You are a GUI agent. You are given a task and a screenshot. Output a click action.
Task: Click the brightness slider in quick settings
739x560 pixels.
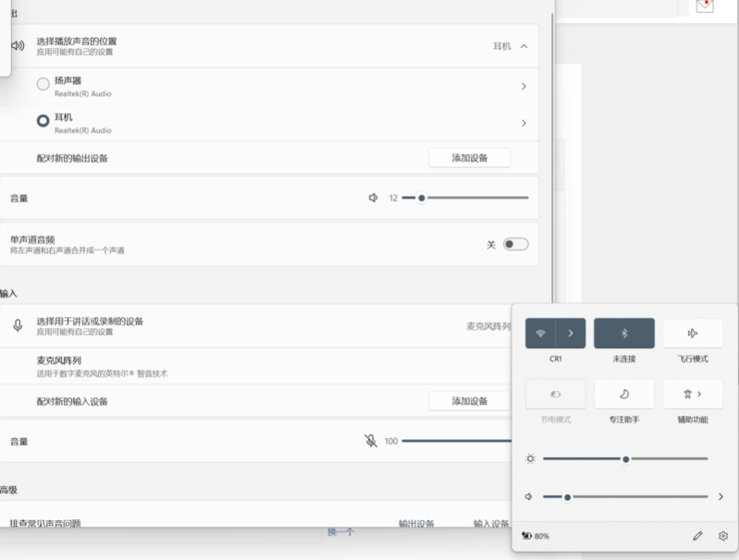(x=625, y=459)
